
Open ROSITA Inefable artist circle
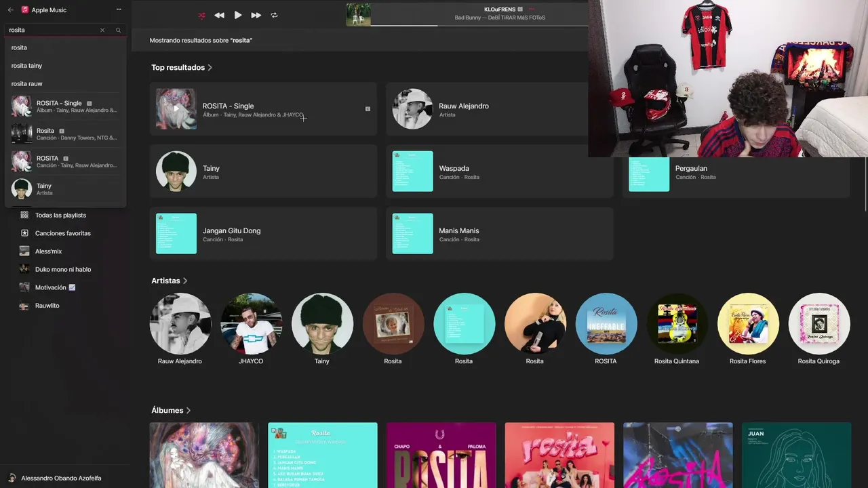(606, 323)
